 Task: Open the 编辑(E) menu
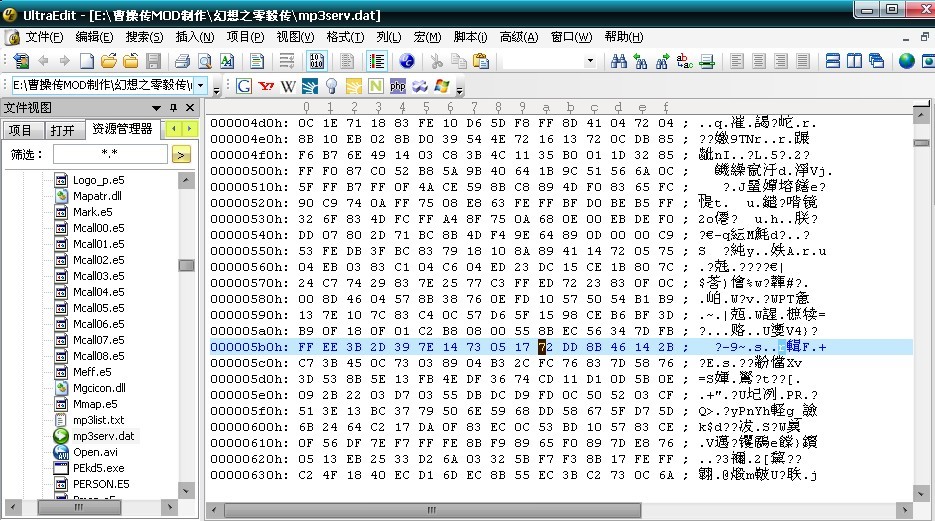click(x=94, y=37)
